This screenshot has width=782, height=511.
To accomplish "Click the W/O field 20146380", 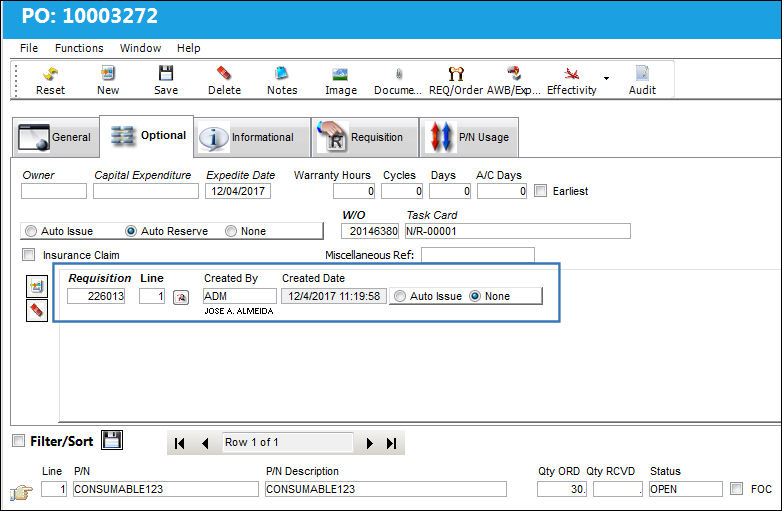I will [370, 231].
